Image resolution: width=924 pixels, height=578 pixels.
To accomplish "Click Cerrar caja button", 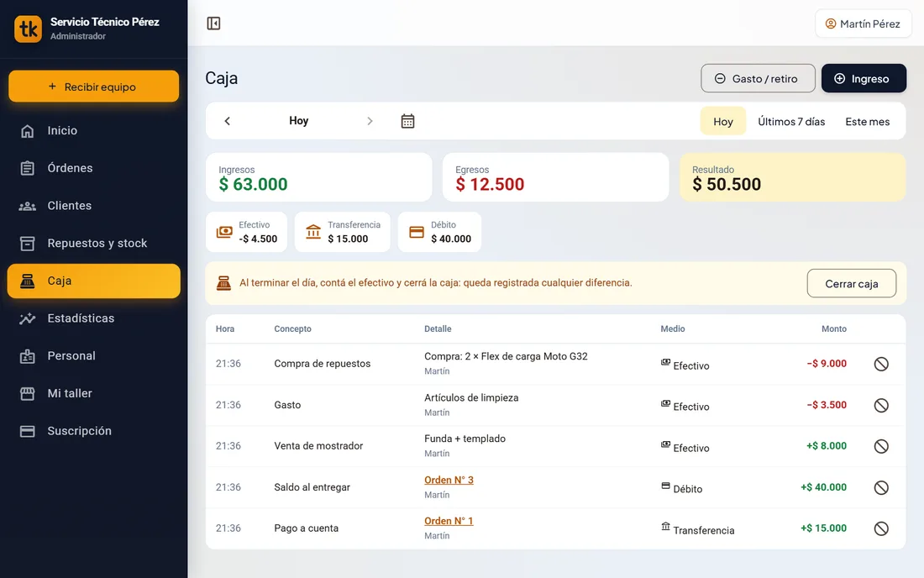I will pyautogui.click(x=852, y=283).
